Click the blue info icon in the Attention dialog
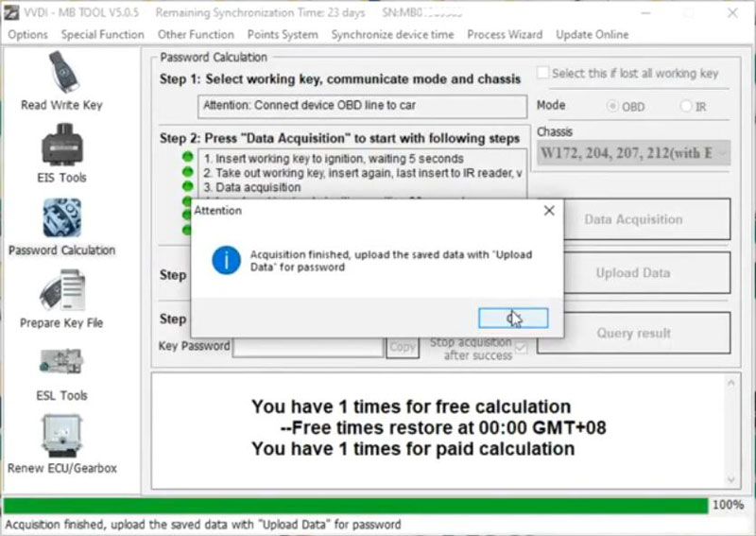756x536 pixels. click(x=226, y=261)
